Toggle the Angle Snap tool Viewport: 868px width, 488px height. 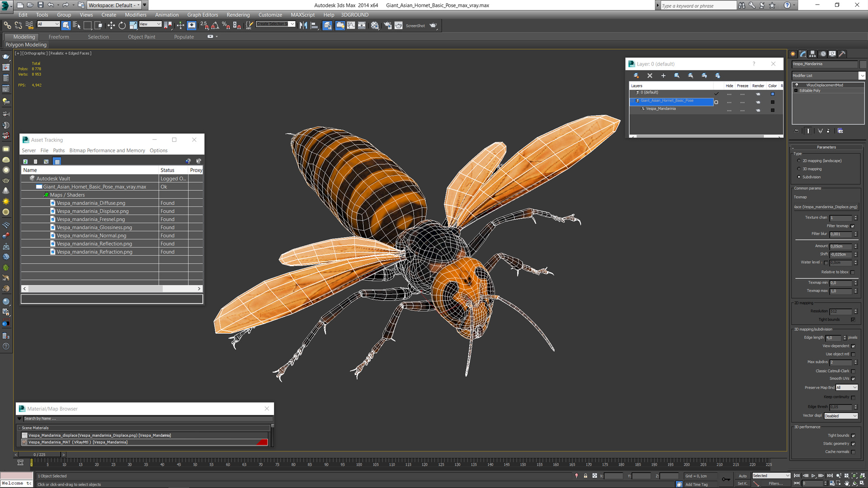(215, 25)
